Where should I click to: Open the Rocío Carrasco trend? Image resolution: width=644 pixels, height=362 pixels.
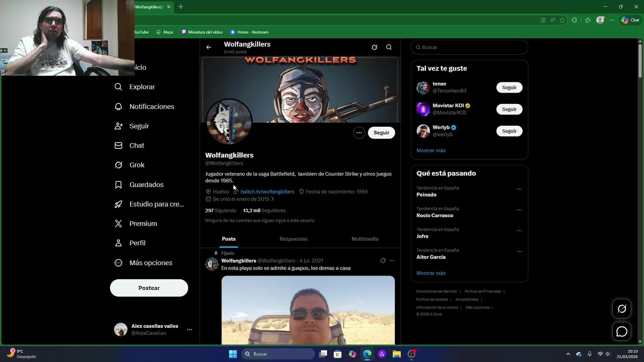pyautogui.click(x=435, y=216)
